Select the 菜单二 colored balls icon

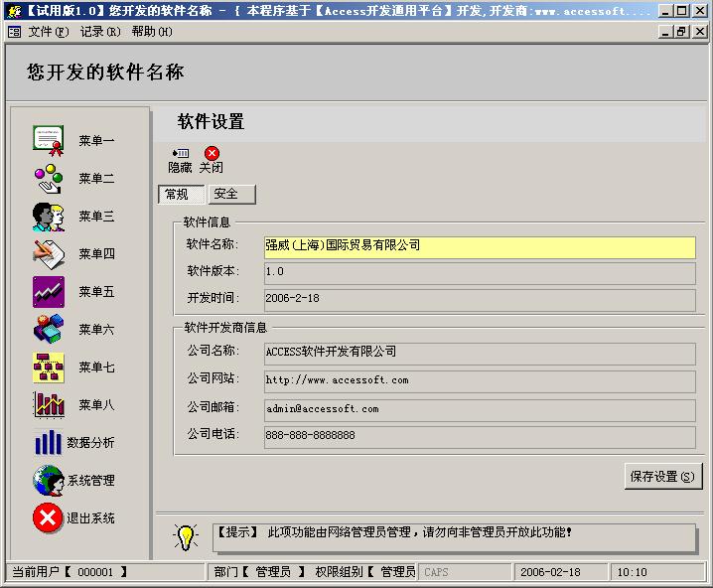pos(49,178)
